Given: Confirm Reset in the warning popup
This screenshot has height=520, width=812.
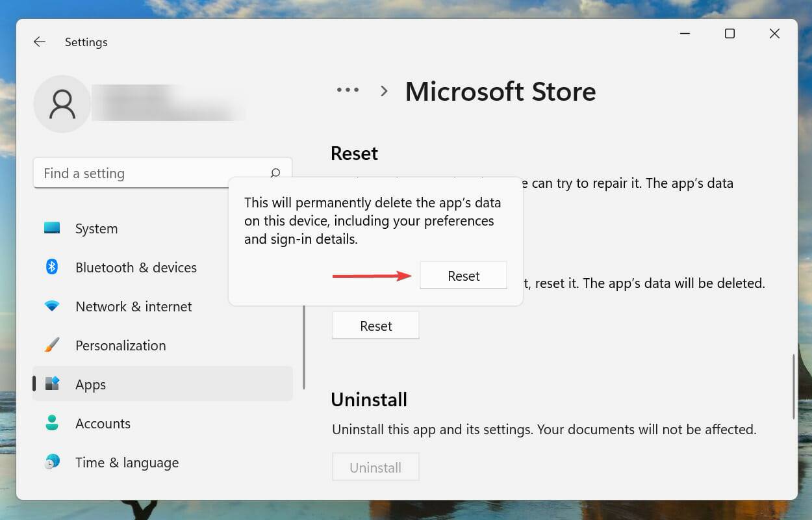Looking at the screenshot, I should (463, 276).
